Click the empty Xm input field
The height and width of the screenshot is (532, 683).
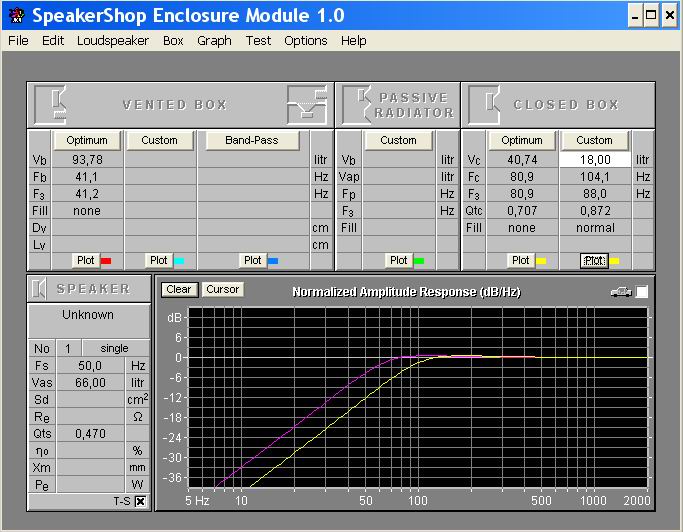(90, 468)
